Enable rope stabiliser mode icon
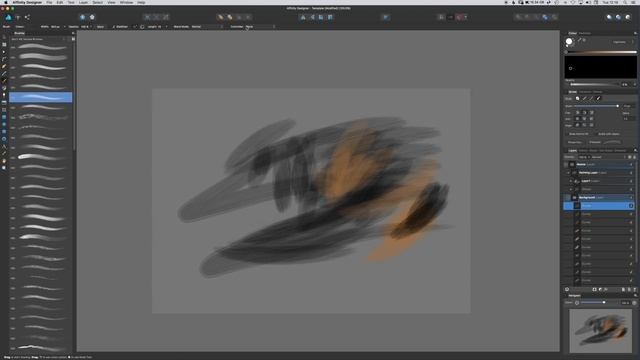 [x=135, y=27]
